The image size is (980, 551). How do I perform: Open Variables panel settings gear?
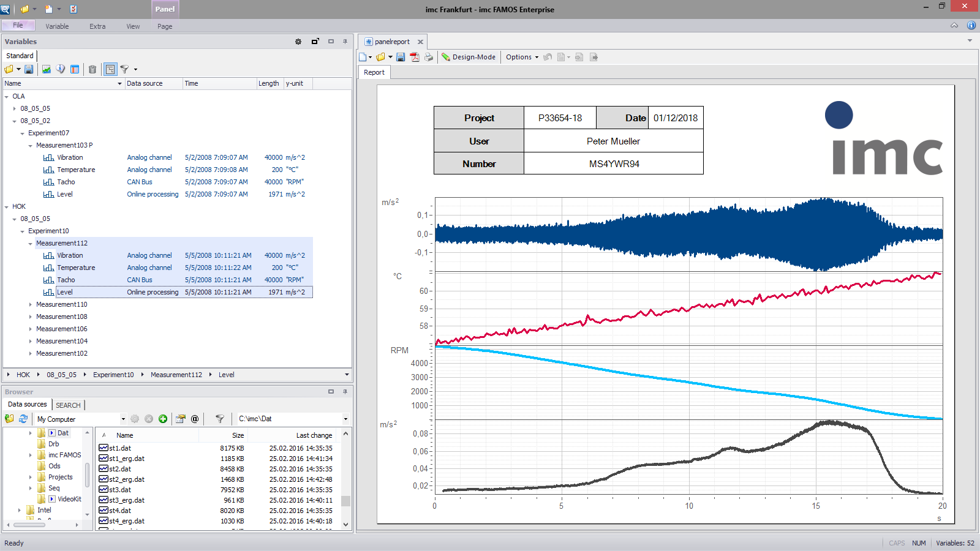coord(298,42)
